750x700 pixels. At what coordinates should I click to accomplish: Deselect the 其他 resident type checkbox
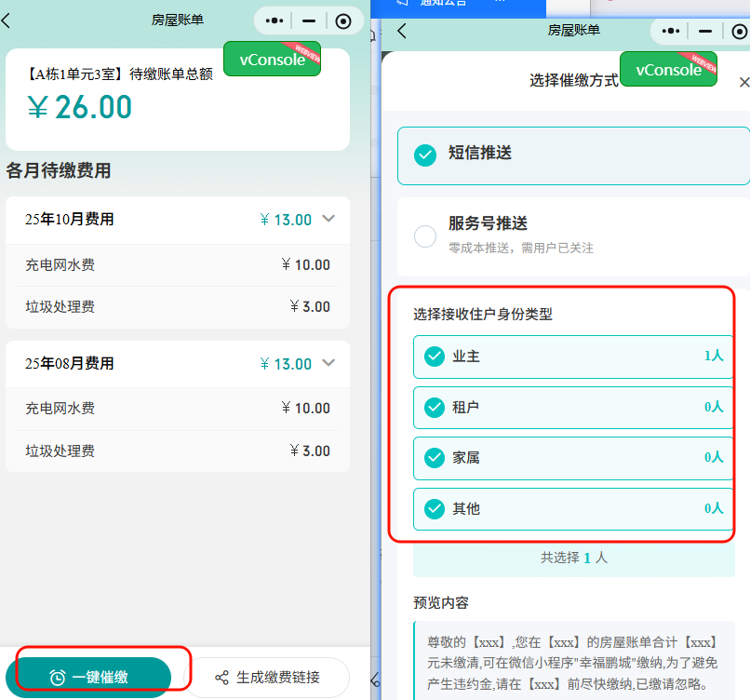tap(433, 509)
